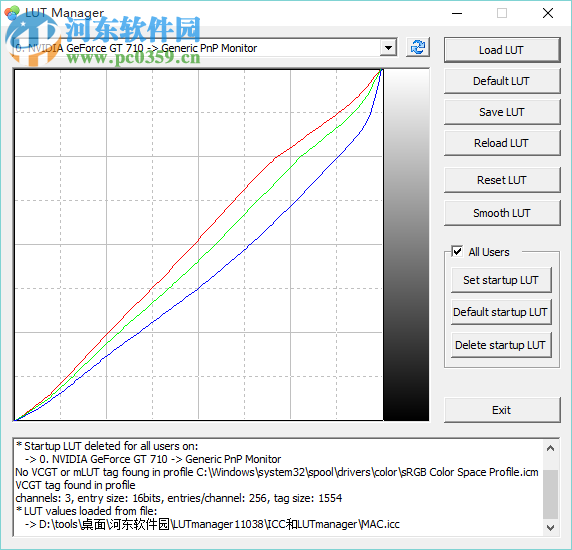Open the monitor selection dropdown arrow
This screenshot has width=572, height=550.
click(389, 47)
